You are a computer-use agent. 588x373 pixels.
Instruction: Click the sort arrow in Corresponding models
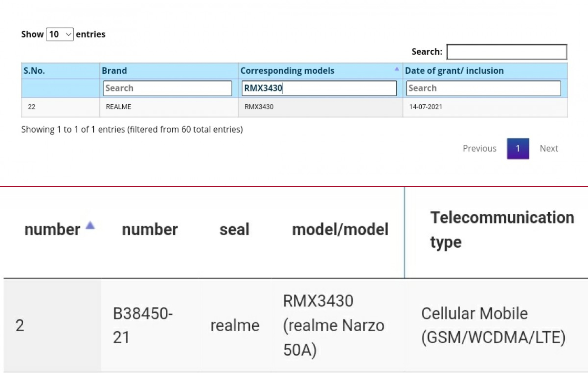pyautogui.click(x=397, y=69)
